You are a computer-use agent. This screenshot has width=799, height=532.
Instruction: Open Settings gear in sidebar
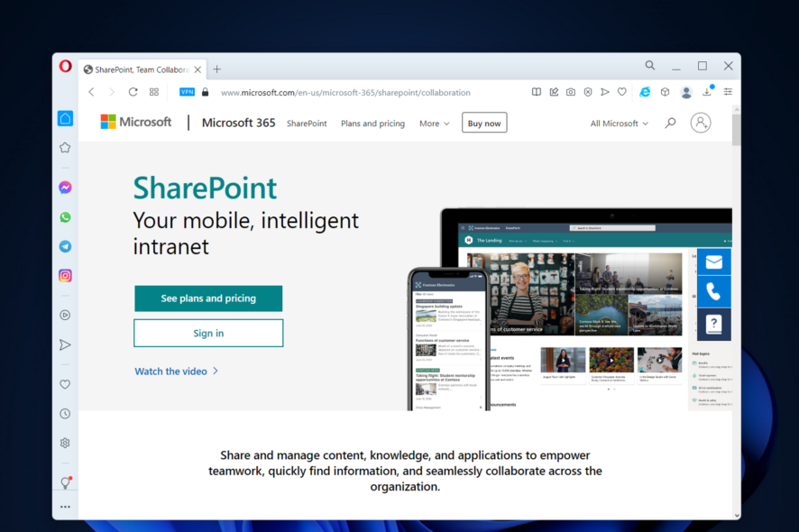coord(65,443)
